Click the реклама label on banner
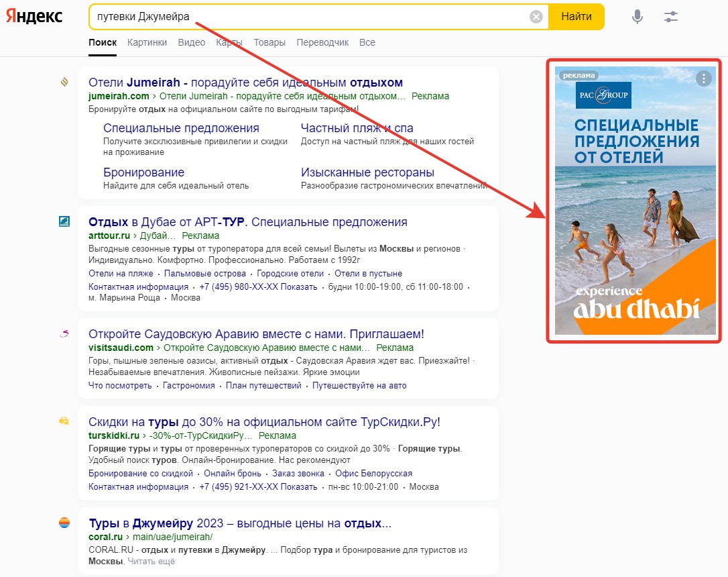Viewport: 728px width, 577px height. tap(579, 75)
